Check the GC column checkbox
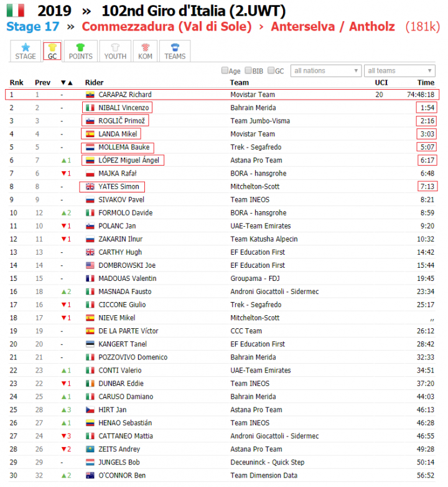 (x=271, y=70)
